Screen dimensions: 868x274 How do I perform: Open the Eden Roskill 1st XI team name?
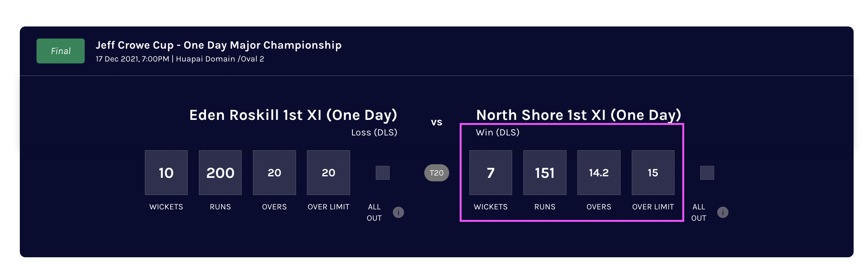point(293,115)
